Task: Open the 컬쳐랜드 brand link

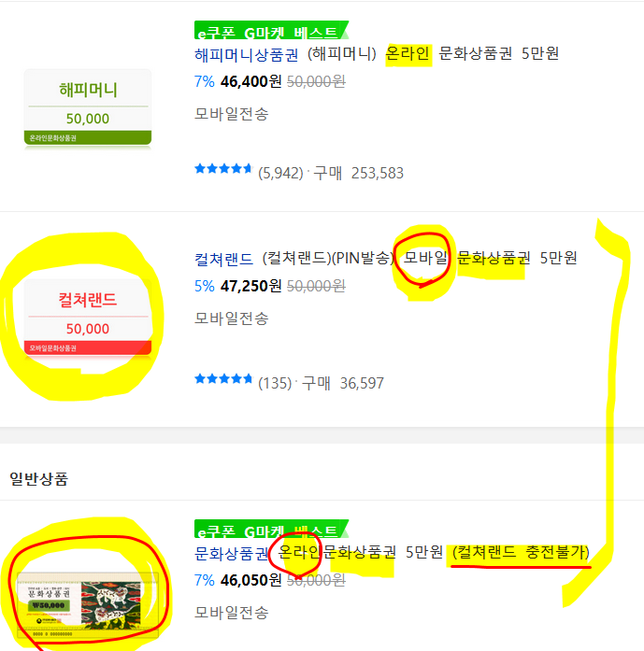Action: [223, 259]
